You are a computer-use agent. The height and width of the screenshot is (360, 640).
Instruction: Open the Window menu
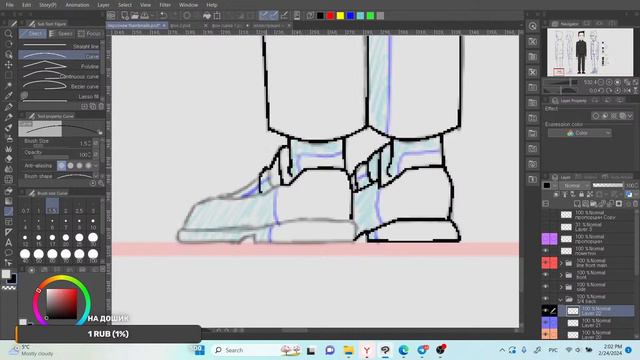[x=188, y=5]
